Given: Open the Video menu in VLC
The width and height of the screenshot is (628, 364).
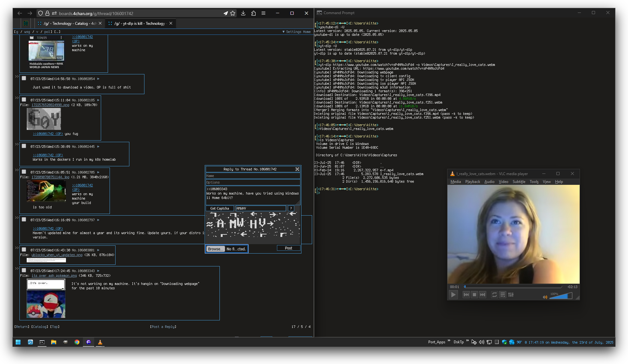Looking at the screenshot, I should tap(503, 182).
